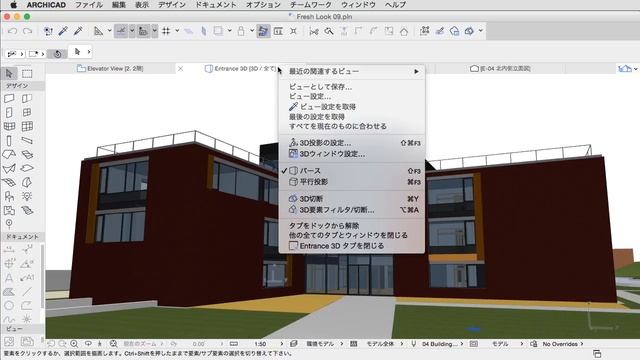Click 3Dウィンドウ設定... menu entry
Image resolution: width=640 pixels, height=360 pixels.
(351, 154)
